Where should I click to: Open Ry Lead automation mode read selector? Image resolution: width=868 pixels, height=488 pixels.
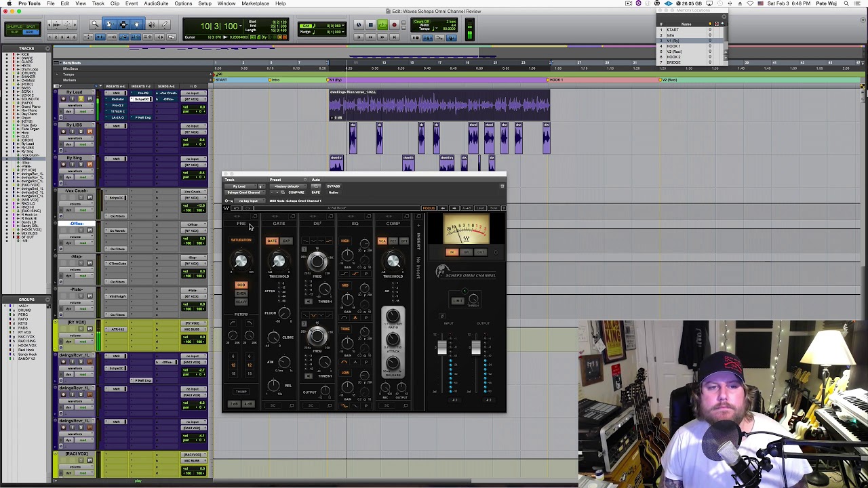[84, 111]
